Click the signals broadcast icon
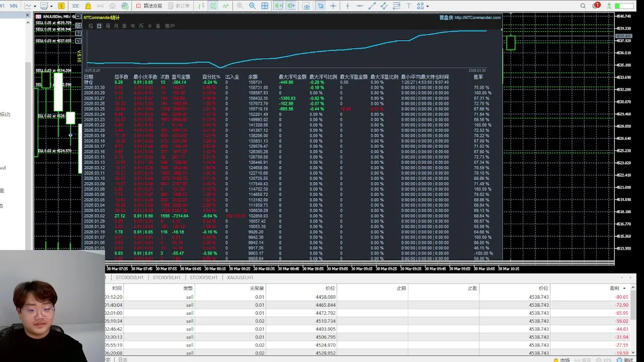Screen dimensions: 644x362 [x=100, y=6]
